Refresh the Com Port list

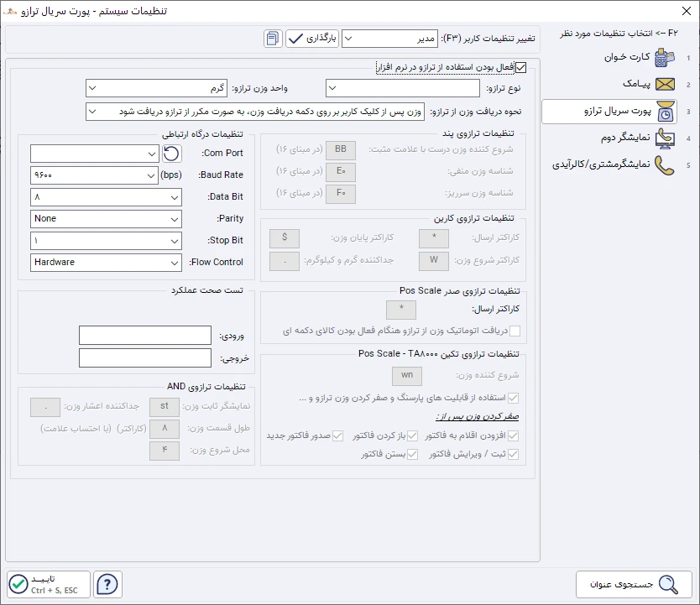click(171, 154)
